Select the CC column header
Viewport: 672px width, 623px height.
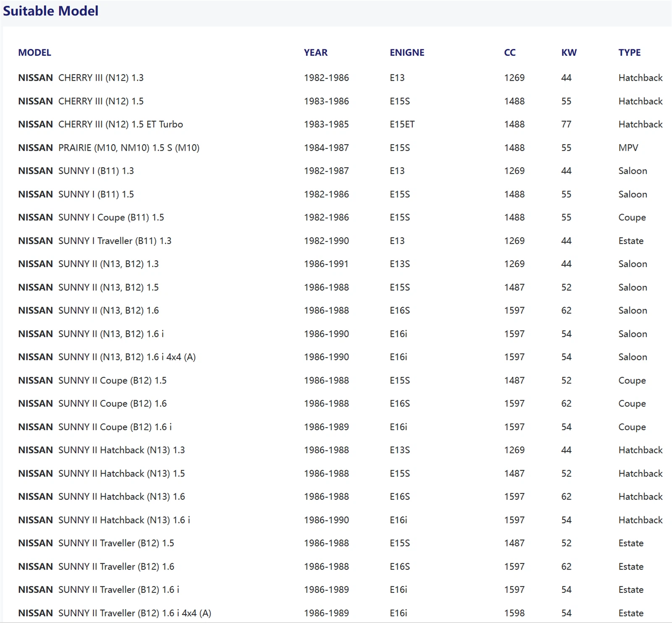[x=510, y=53]
